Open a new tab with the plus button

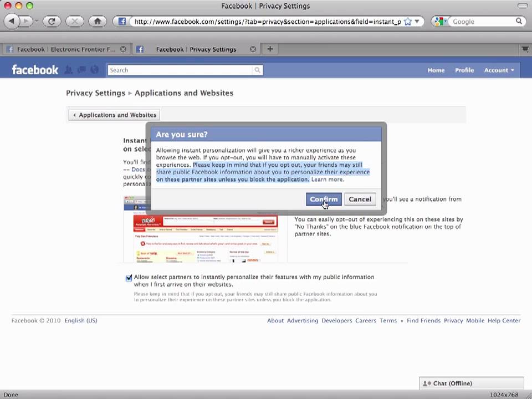click(x=270, y=49)
